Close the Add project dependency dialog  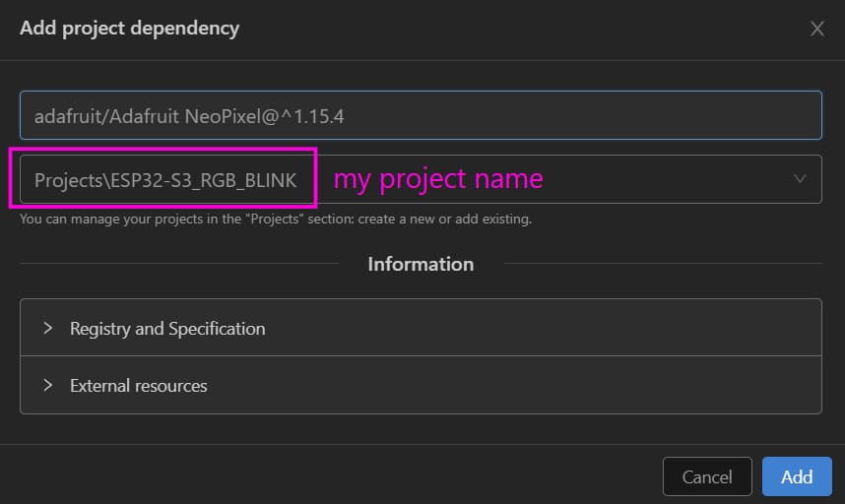(816, 29)
